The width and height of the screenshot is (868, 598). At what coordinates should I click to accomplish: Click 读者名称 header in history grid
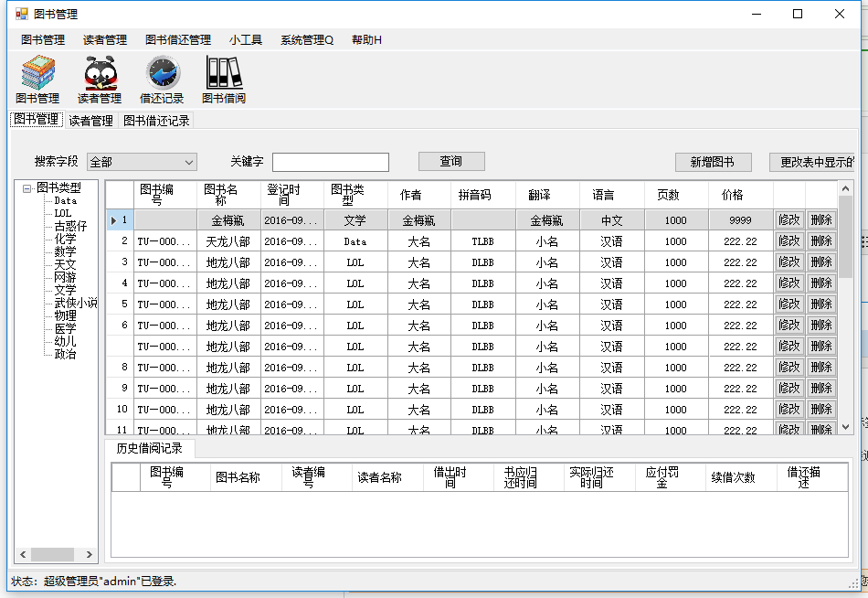[x=387, y=477]
